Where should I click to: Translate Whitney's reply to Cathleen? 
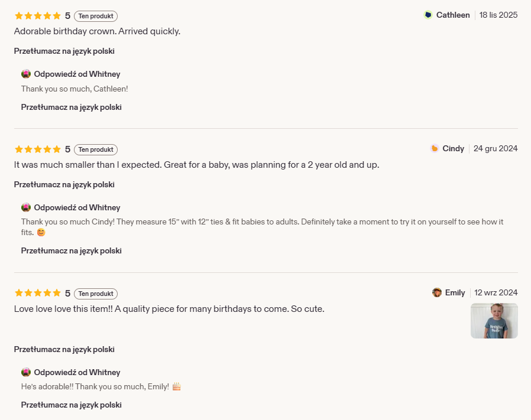pos(72,108)
